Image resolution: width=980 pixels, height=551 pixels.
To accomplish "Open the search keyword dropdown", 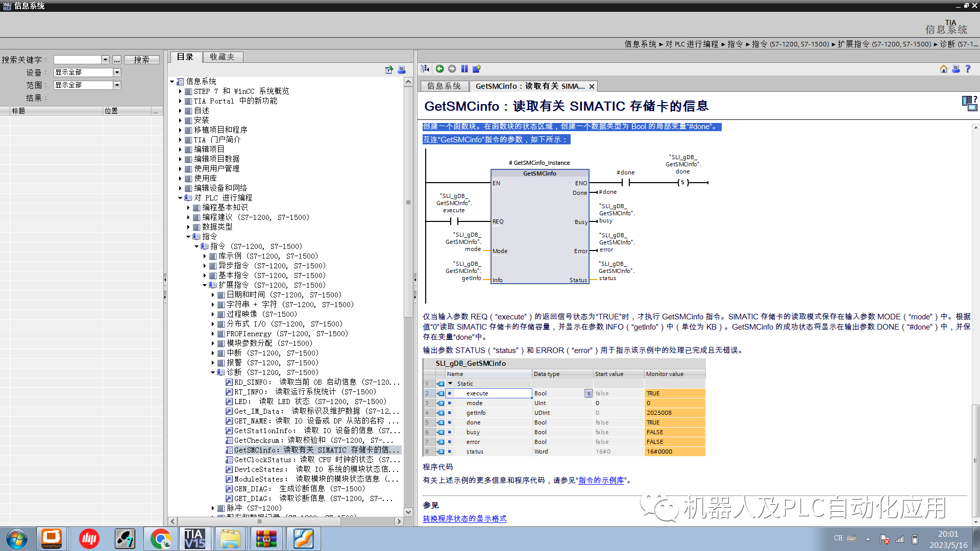I will [x=105, y=60].
